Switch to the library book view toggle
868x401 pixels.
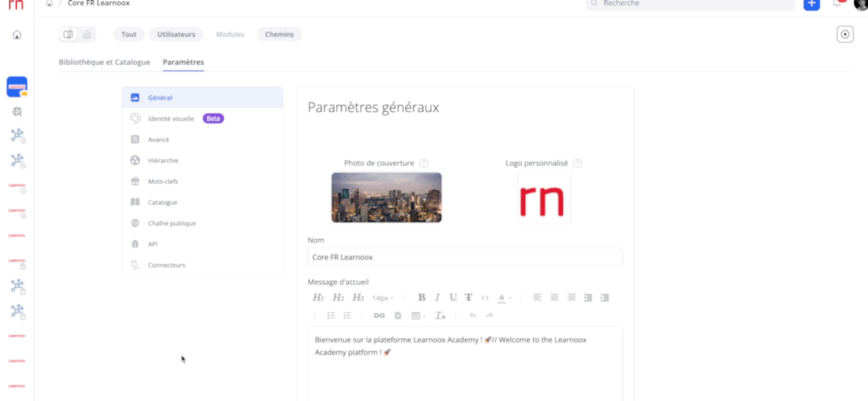point(68,34)
